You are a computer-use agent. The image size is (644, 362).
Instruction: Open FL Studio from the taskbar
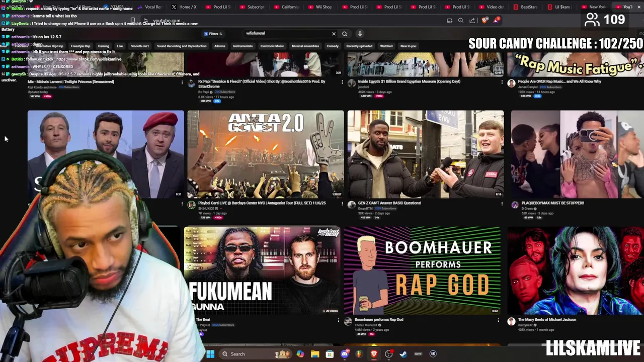tap(359, 354)
